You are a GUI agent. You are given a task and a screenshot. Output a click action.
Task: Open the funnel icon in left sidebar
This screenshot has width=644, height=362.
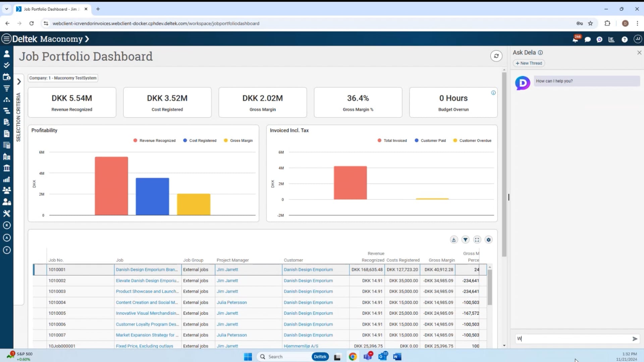pyautogui.click(x=6, y=88)
